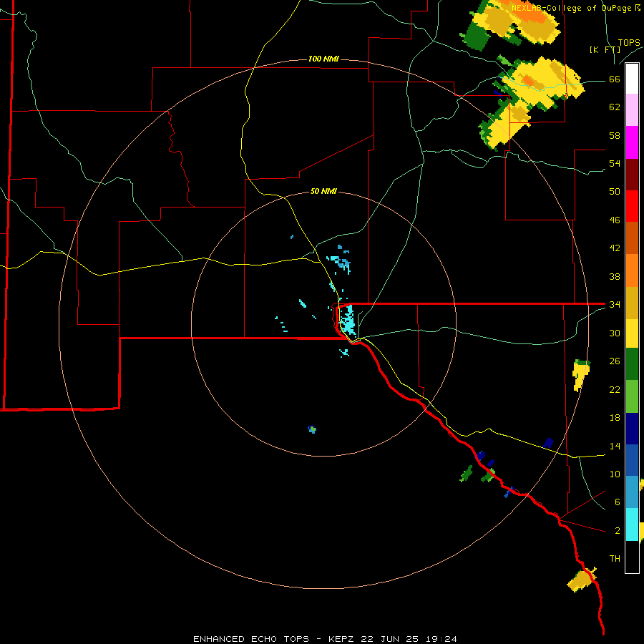
Task: Click the "50 NMI" range ring label
Action: tap(323, 191)
